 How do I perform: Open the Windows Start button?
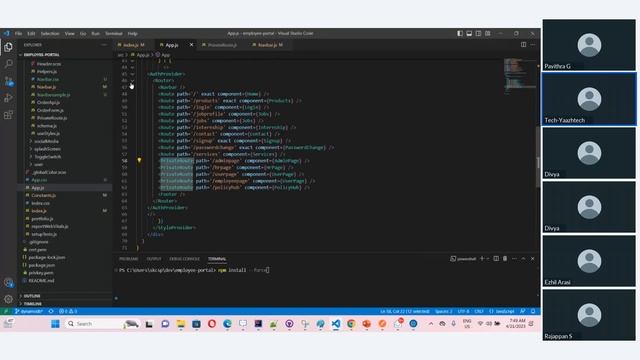(55, 324)
